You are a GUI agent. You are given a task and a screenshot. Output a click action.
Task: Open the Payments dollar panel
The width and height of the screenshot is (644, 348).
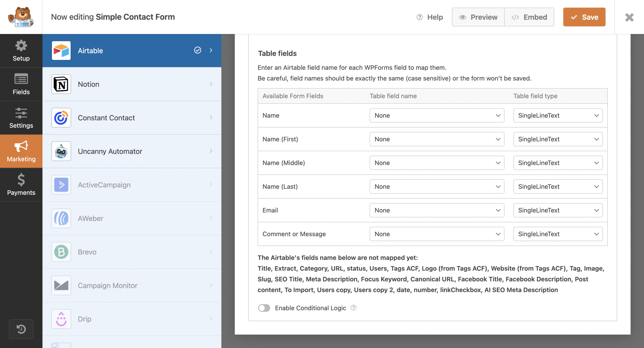[x=21, y=184]
